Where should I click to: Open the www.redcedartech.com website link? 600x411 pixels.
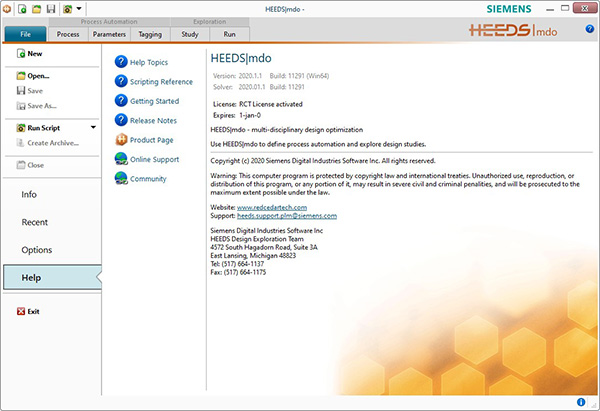tap(272, 207)
